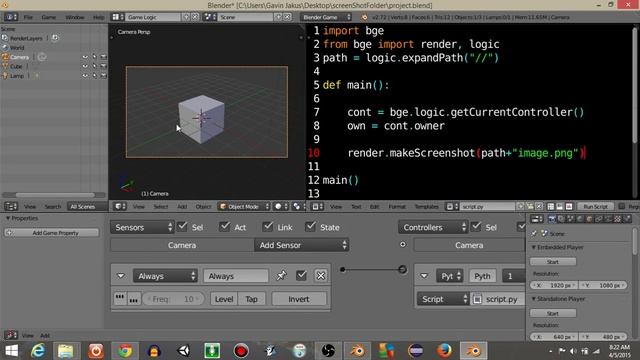The width and height of the screenshot is (640, 360).
Task: Toggle sensors Sel checkbox
Action: (182, 226)
